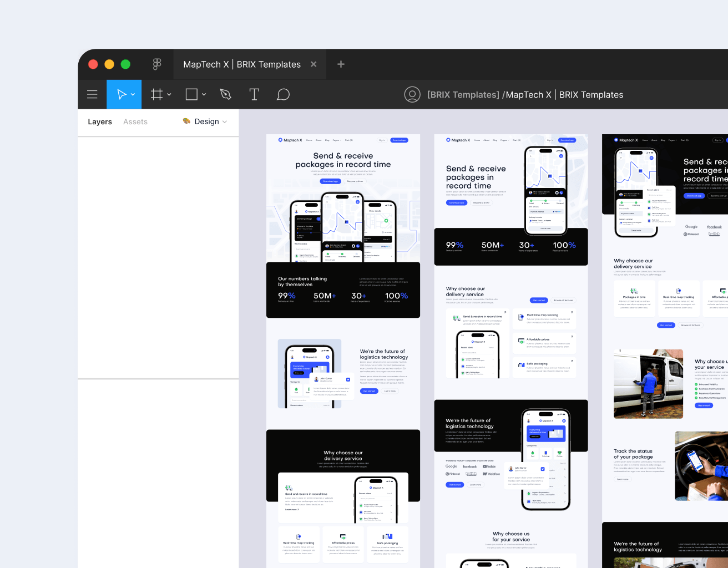Open the Figma main menu (hamburger icon)

click(x=92, y=94)
